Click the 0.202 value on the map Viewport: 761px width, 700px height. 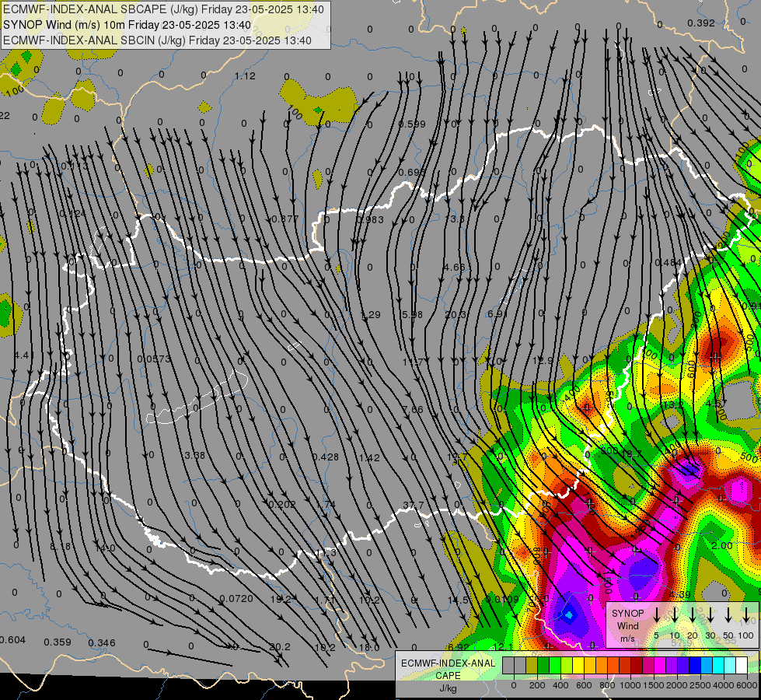(282, 505)
